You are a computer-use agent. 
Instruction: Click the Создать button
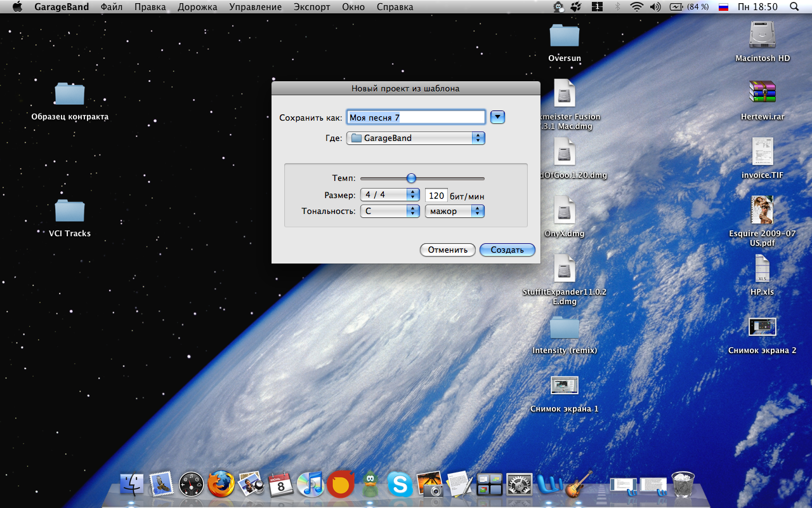[x=507, y=250]
